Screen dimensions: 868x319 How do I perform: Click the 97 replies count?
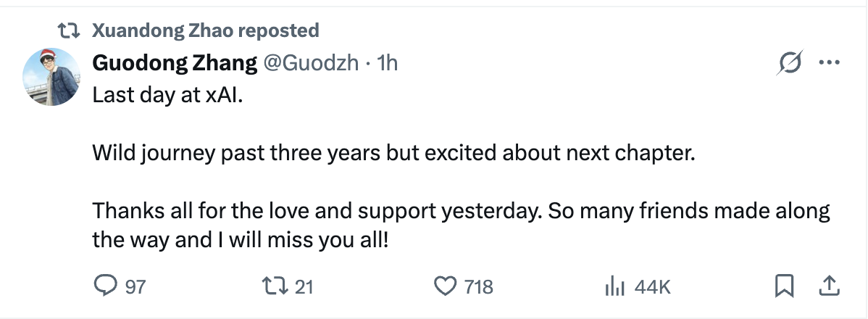coord(135,288)
